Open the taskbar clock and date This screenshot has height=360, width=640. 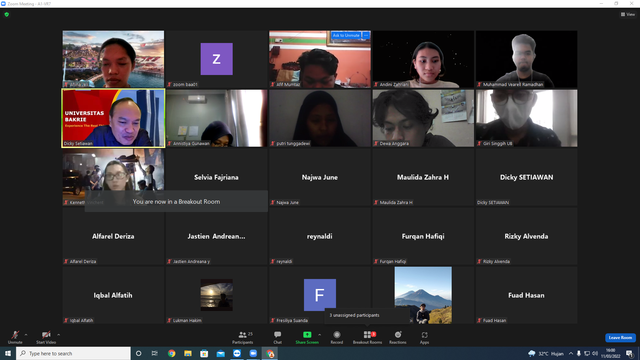pyautogui.click(x=611, y=353)
